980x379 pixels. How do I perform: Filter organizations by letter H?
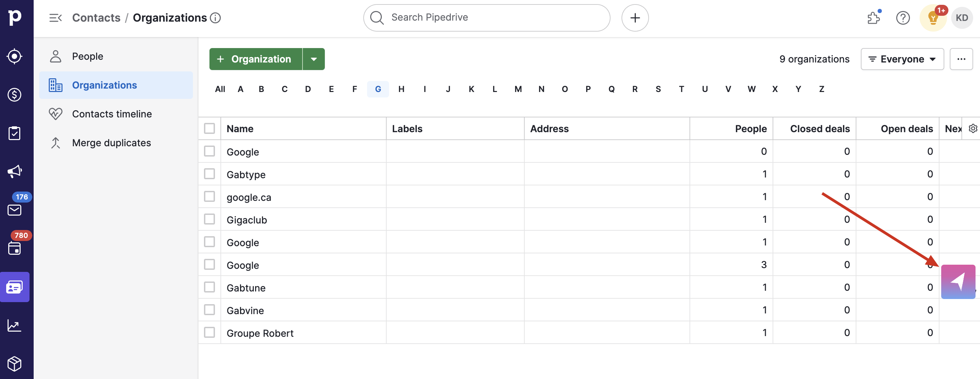(x=401, y=89)
